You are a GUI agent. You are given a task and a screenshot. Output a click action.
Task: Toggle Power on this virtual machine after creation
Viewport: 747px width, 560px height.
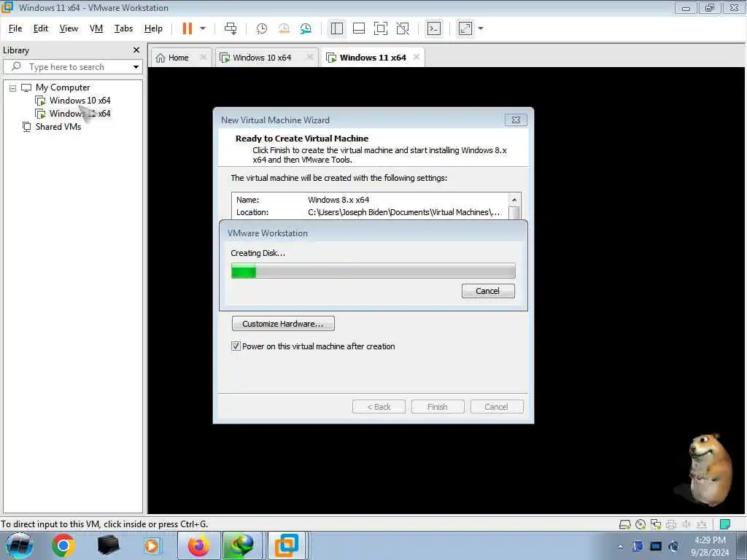pos(236,346)
